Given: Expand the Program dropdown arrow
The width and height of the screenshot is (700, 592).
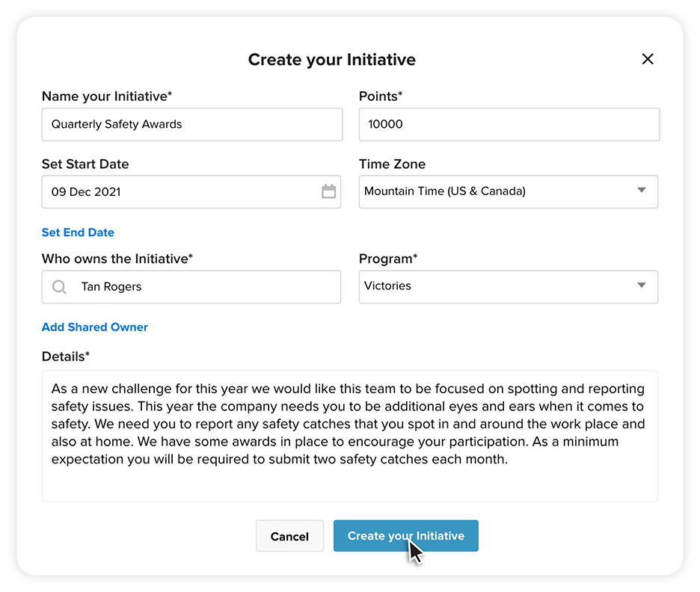Looking at the screenshot, I should pyautogui.click(x=642, y=285).
